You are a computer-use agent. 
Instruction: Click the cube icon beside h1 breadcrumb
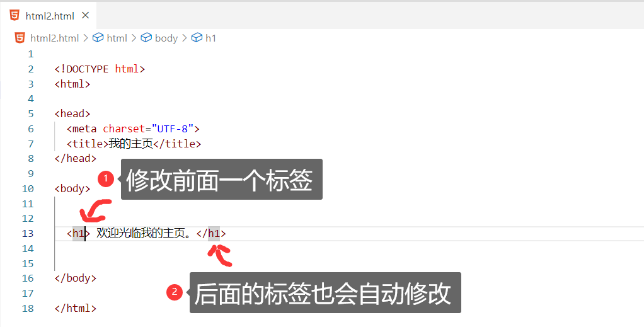click(x=197, y=38)
